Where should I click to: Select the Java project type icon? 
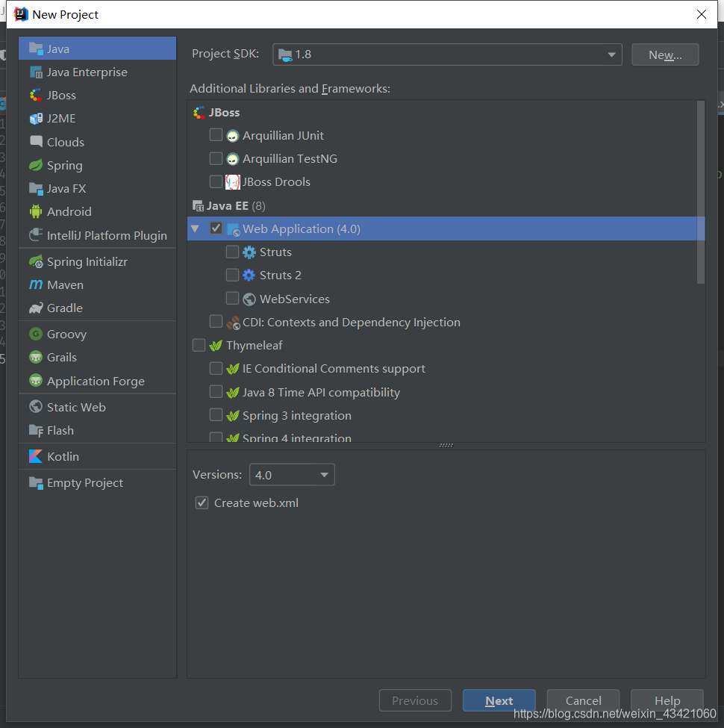36,49
